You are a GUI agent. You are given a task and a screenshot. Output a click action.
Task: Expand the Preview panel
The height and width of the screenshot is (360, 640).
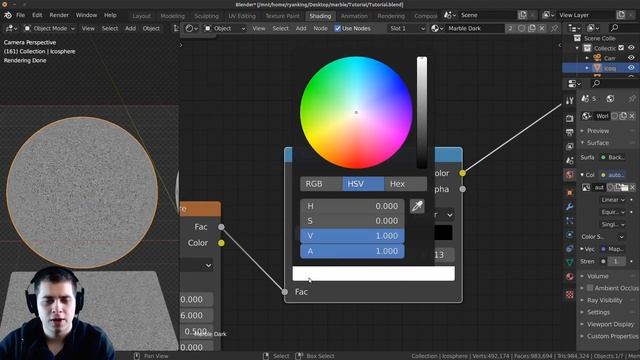coord(598,131)
